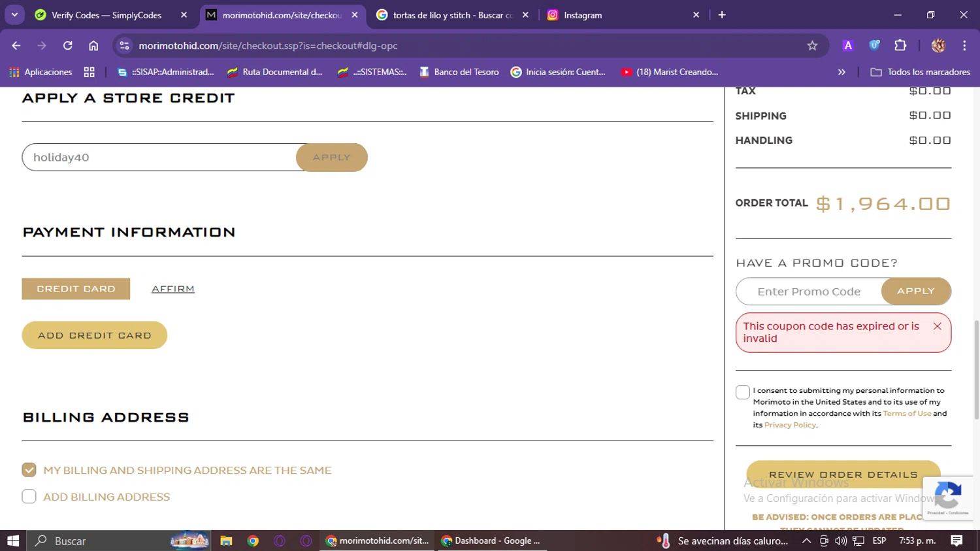
Task: Click the address bar URL
Action: (x=268, y=46)
